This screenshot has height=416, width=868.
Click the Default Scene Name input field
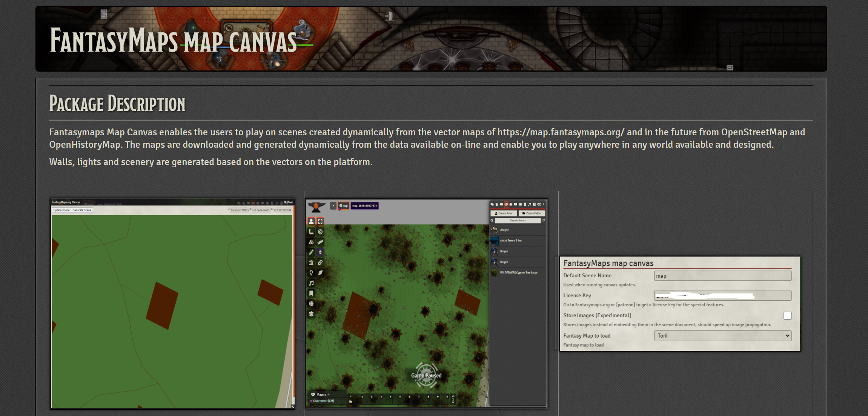(723, 276)
